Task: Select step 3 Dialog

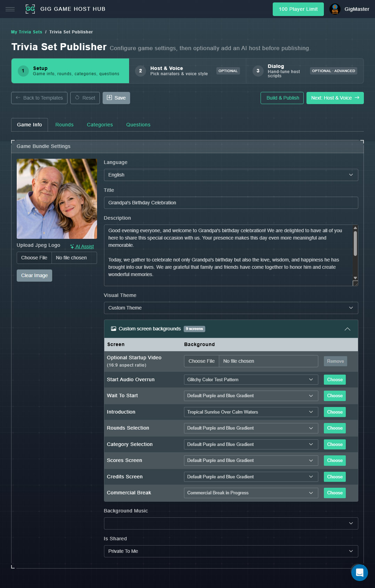Action: click(x=305, y=71)
